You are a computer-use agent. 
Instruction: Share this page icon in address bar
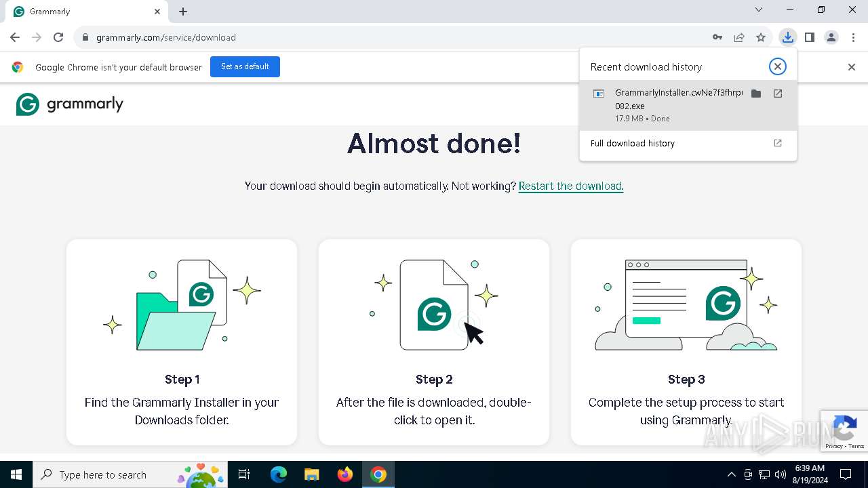pos(739,37)
